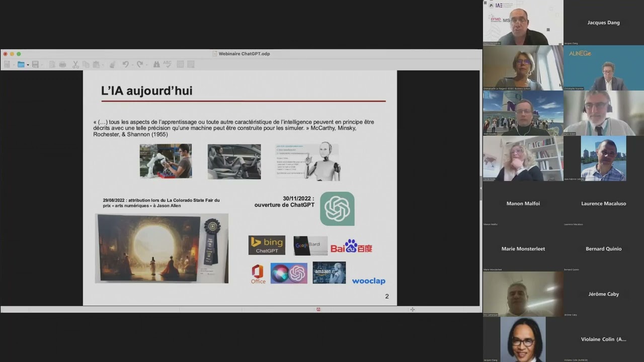Select the robot arm worker photo

[166, 161]
